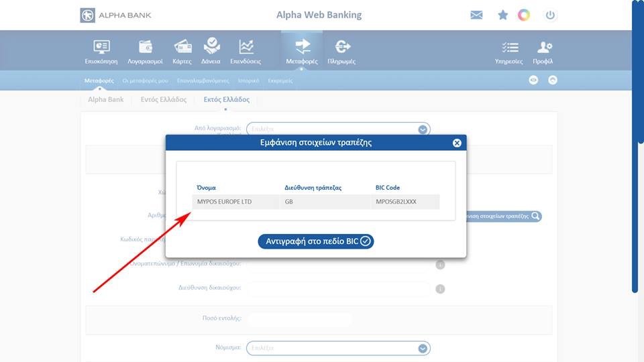644x362 pixels.
Task: Click Αντιγραφή στο πεδίο BIC button
Action: (x=316, y=241)
